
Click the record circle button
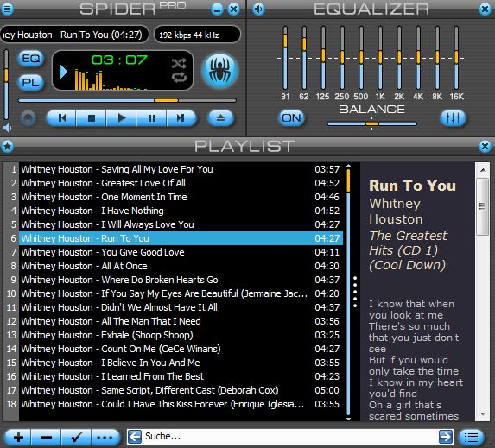click(x=29, y=118)
